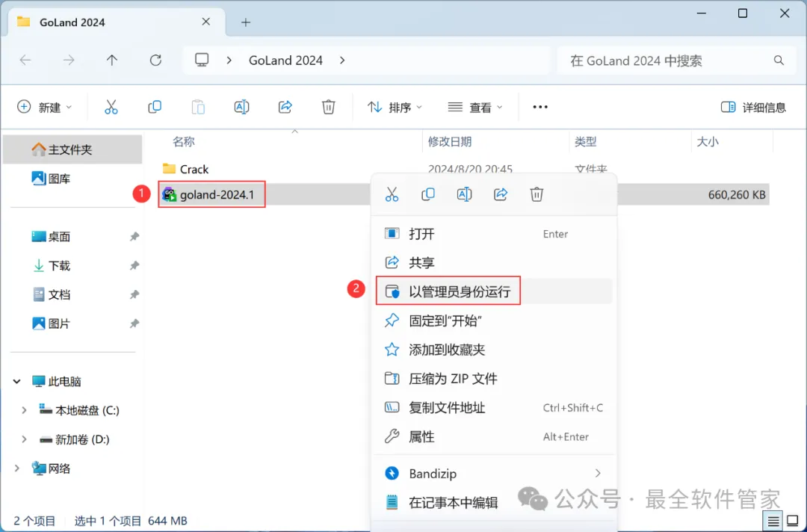Sort by the 名称 column header
This screenshot has width=807, height=532.
[x=183, y=141]
